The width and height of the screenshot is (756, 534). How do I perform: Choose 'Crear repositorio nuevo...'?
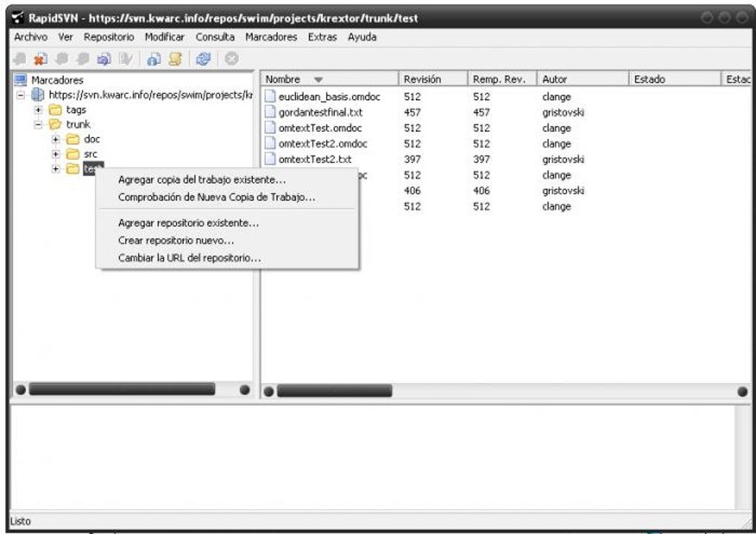click(x=228, y=240)
